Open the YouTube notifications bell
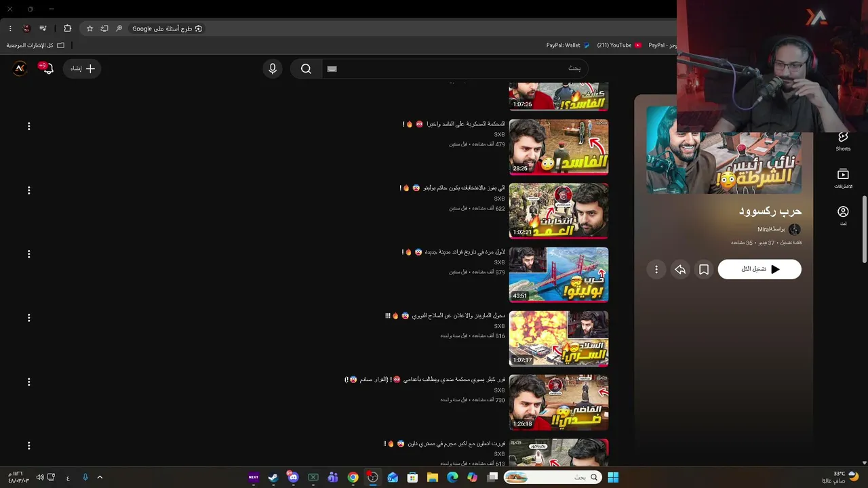This screenshot has height=488, width=868. pyautogui.click(x=47, y=68)
